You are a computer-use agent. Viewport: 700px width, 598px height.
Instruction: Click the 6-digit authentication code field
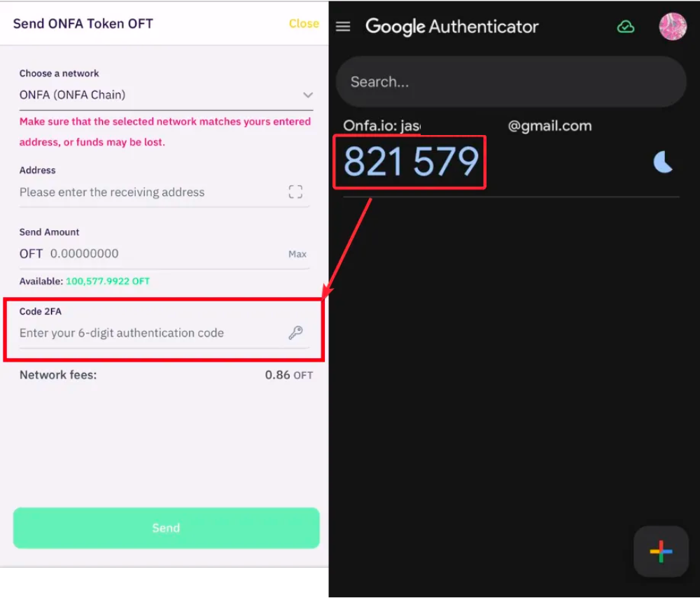click(147, 333)
